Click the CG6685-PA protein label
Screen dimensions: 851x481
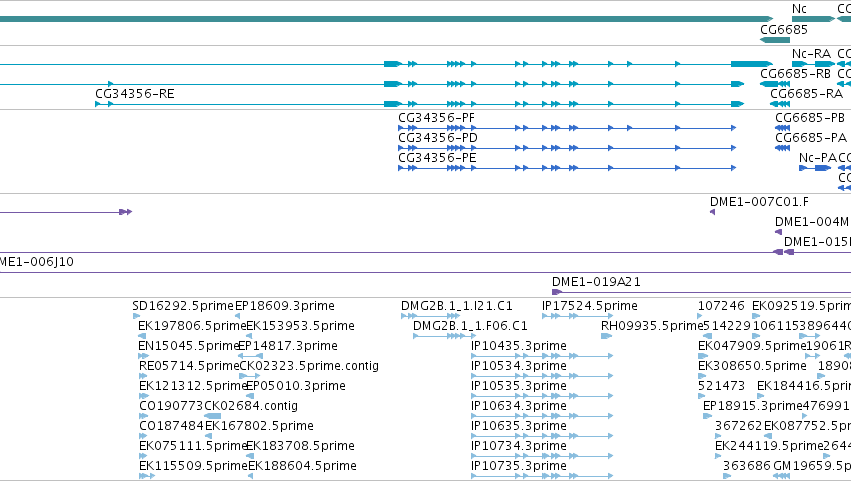pos(810,138)
